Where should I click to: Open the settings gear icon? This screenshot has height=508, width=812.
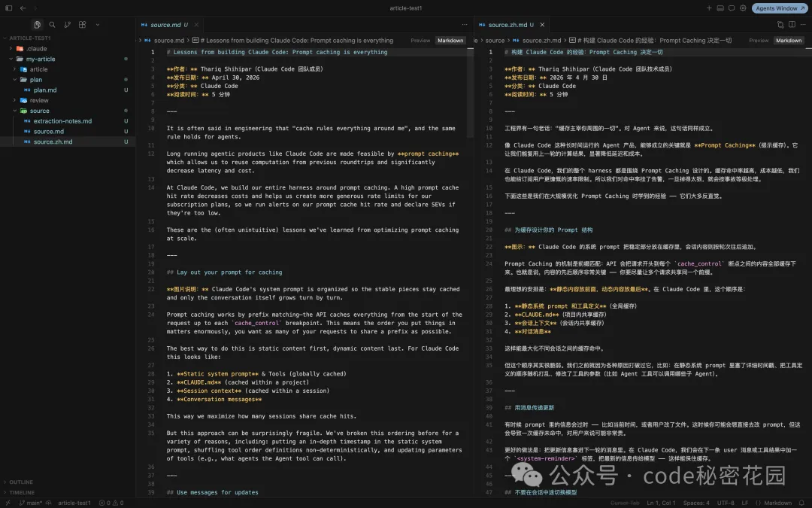[x=743, y=8]
